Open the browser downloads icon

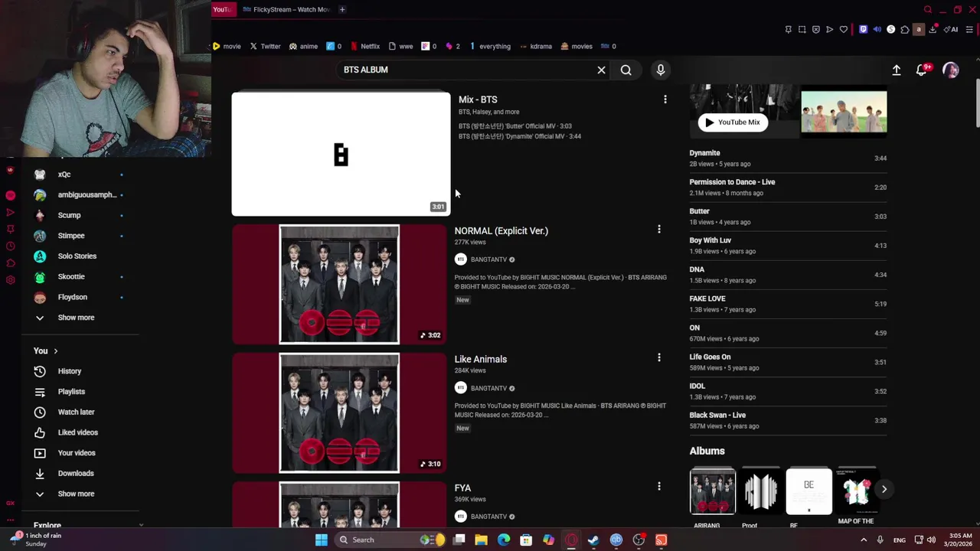click(x=933, y=30)
